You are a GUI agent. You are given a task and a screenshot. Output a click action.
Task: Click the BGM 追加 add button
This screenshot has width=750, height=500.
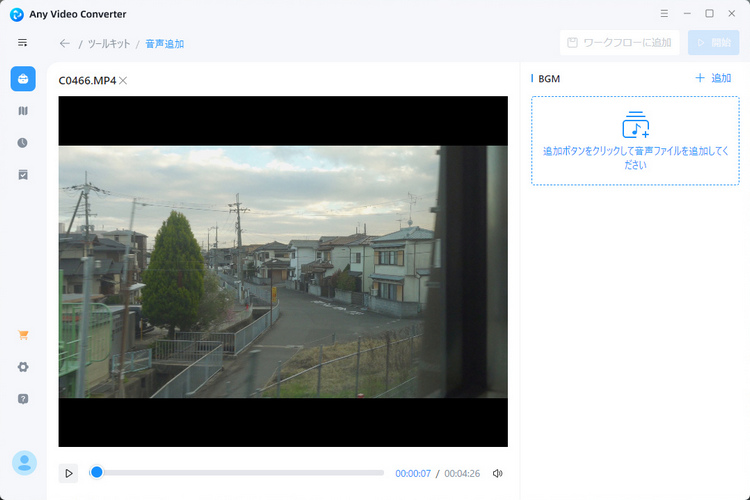point(713,78)
